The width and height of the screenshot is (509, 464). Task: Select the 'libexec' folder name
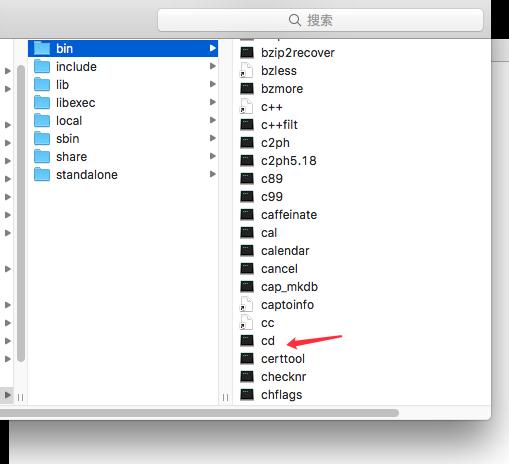[76, 103]
